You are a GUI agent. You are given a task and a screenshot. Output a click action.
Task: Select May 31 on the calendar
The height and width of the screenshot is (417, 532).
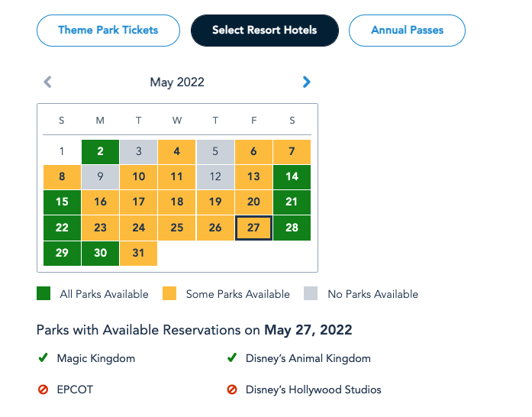pyautogui.click(x=138, y=253)
